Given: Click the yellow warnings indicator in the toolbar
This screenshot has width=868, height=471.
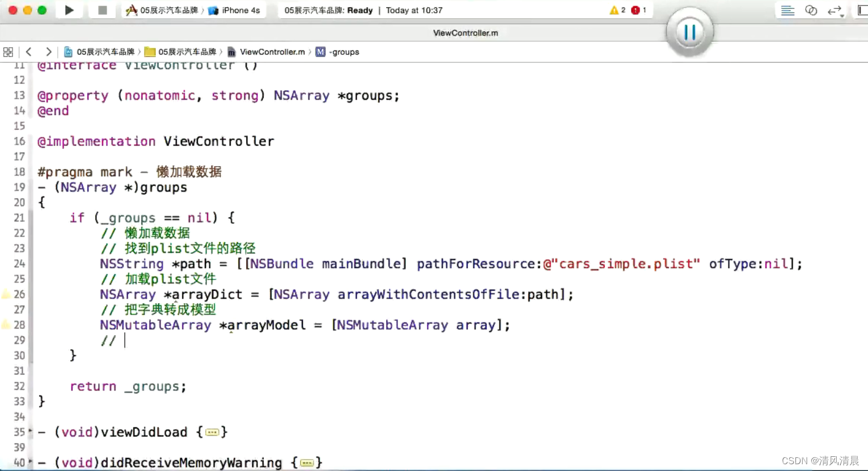Looking at the screenshot, I should point(617,10).
